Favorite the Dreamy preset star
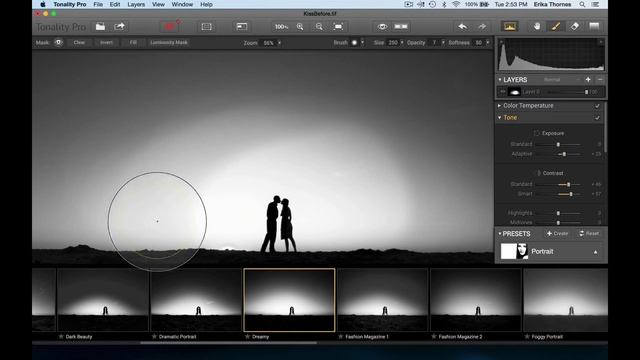Image resolution: width=640 pixels, height=360 pixels. (x=247, y=337)
